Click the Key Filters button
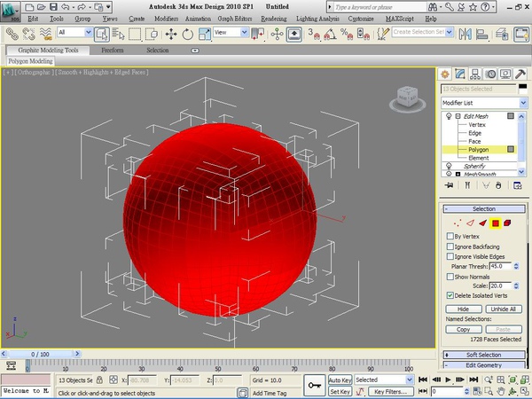Screen dimensions: 532x399 tap(390, 392)
